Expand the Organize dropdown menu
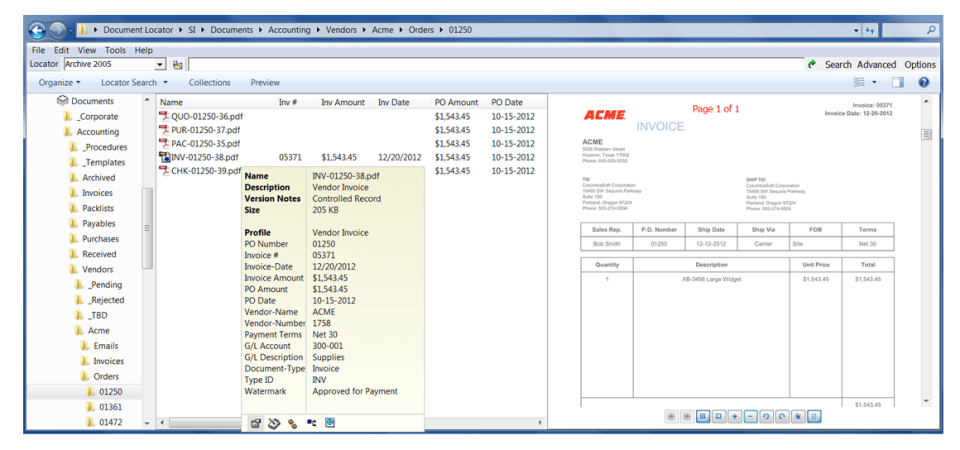The width and height of the screenshot is (960, 450). pos(60,82)
